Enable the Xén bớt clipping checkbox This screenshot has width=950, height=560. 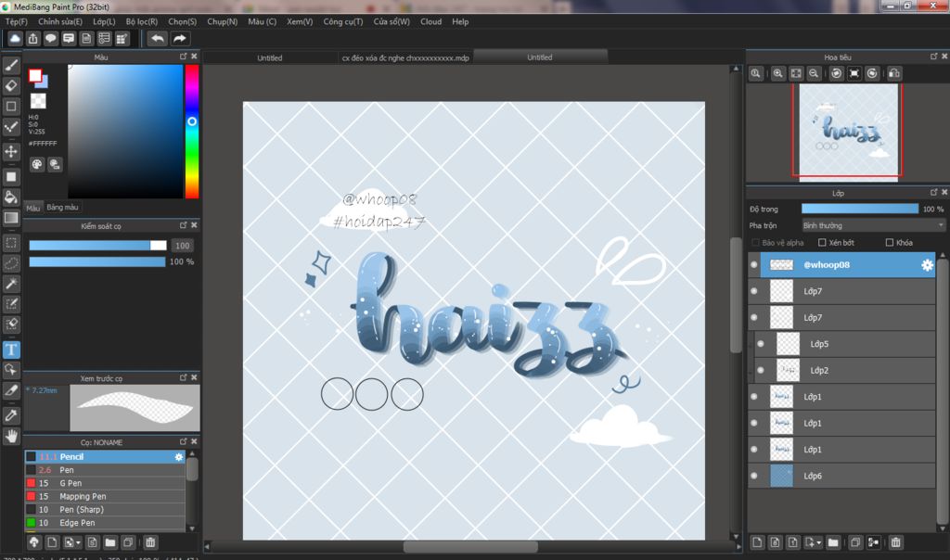coord(822,242)
